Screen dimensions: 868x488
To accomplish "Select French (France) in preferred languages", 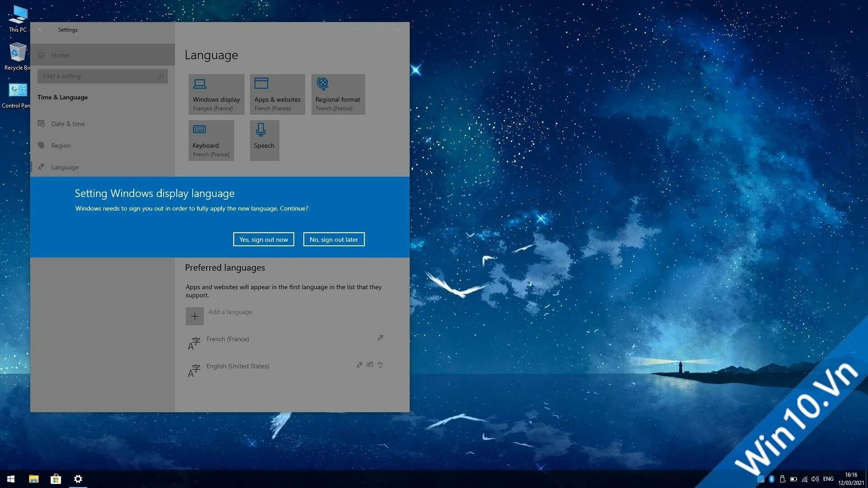I will click(x=228, y=339).
